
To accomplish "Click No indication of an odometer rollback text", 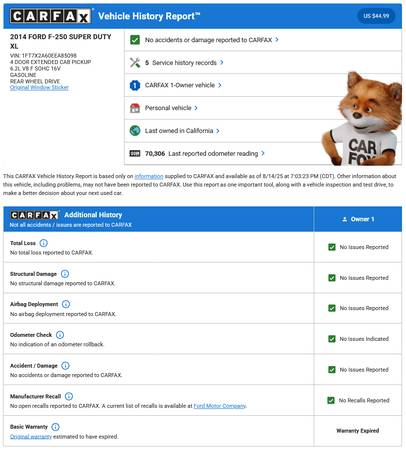I will [x=57, y=344].
